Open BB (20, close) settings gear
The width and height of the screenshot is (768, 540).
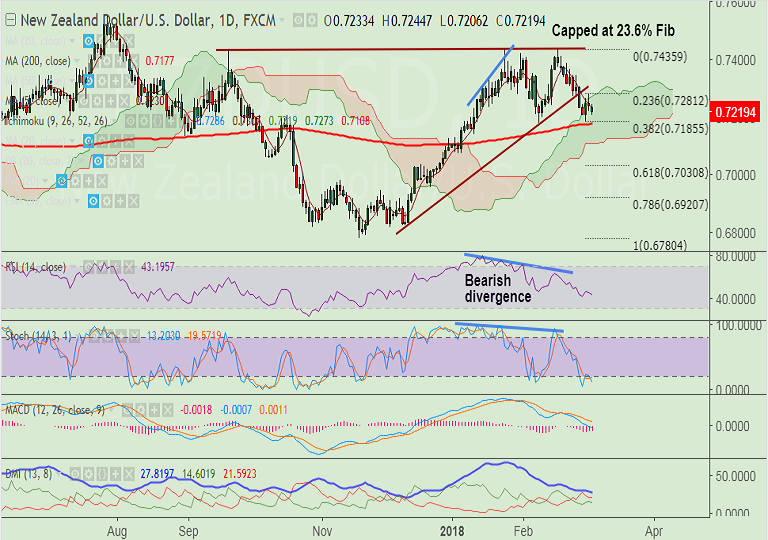[112, 161]
